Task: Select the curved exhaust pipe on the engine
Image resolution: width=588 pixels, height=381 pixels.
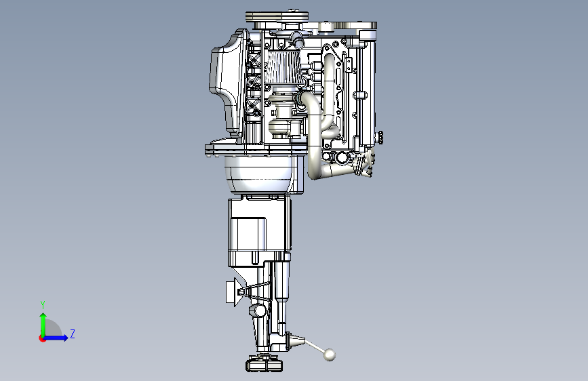Action: pos(314,135)
